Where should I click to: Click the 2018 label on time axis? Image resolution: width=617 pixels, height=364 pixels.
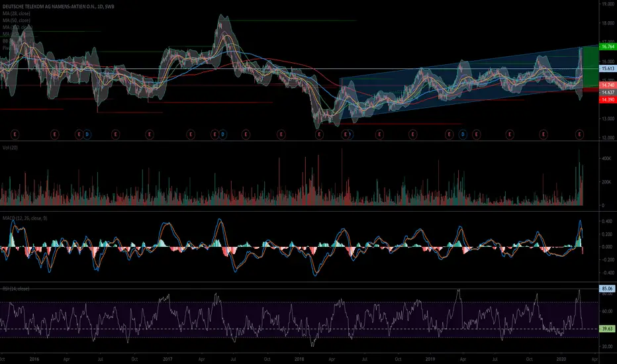[299, 359]
